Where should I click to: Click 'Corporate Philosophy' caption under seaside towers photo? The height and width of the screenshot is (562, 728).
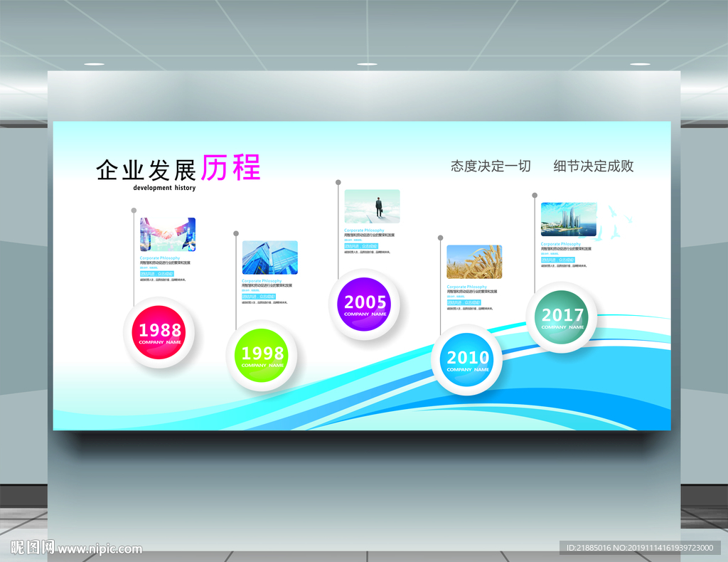[561, 244]
